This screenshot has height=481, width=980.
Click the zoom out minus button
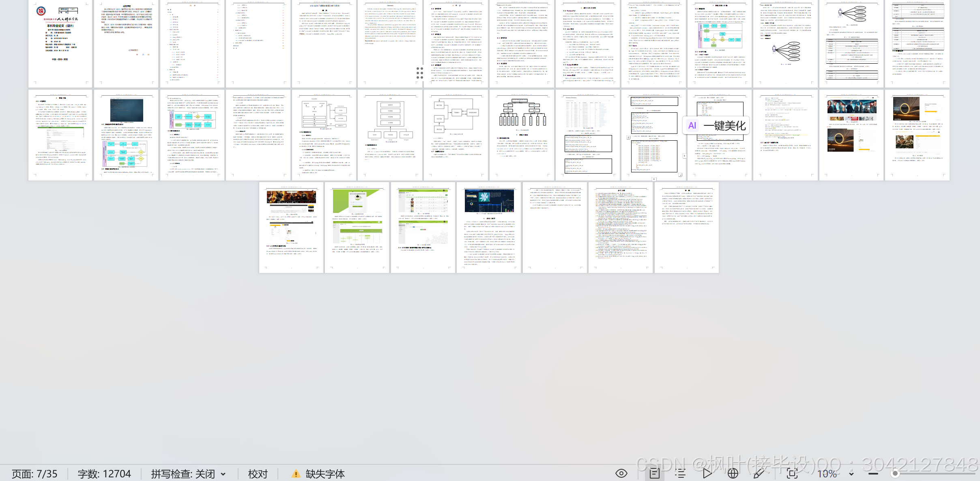click(x=873, y=474)
